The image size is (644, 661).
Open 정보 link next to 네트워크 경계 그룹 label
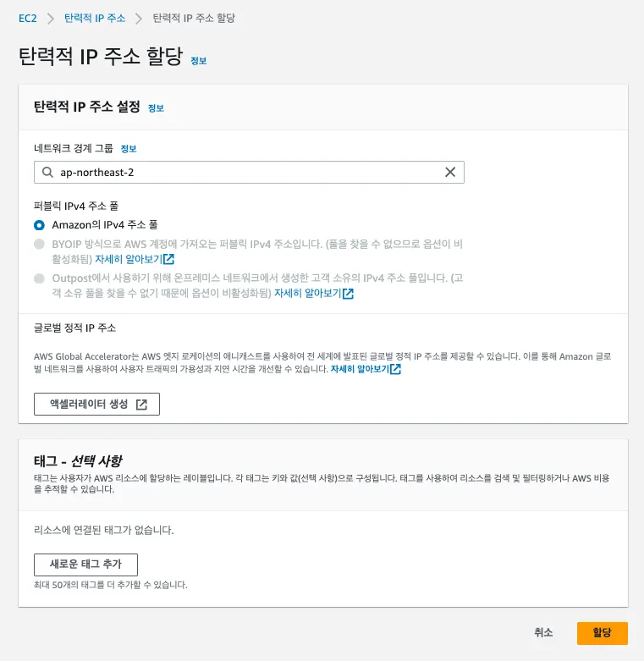[x=128, y=149]
